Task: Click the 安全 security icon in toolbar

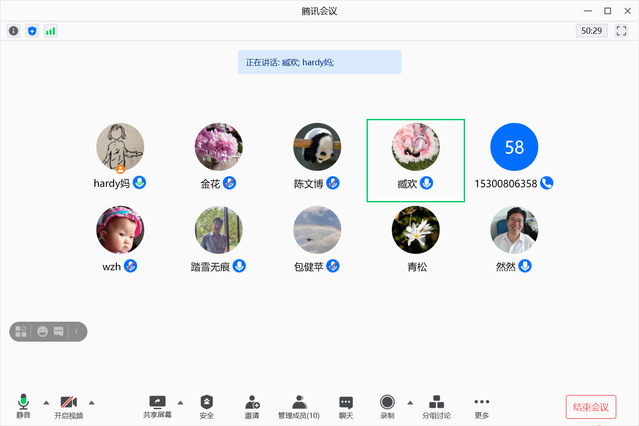Action: click(x=207, y=405)
